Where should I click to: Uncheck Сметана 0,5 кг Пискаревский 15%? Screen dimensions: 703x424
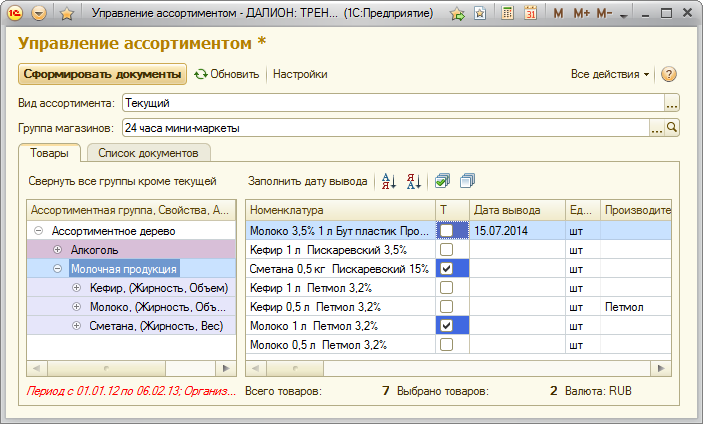(x=446, y=268)
